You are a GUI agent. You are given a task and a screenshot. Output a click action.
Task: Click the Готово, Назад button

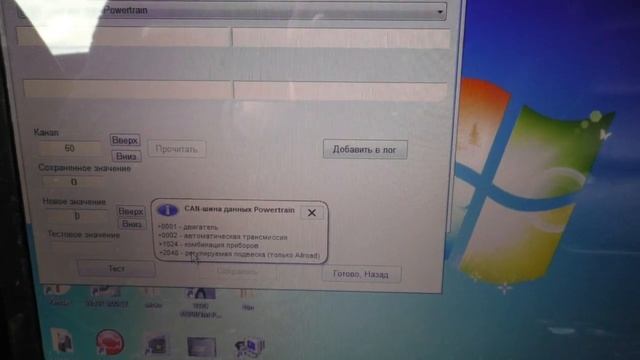(361, 274)
